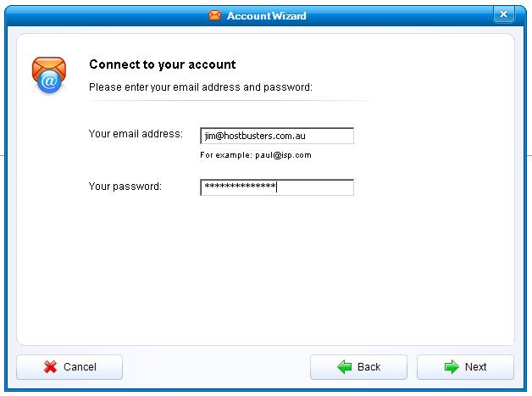Proceed with the Next button label
This screenshot has width=532, height=396.
pyautogui.click(x=476, y=367)
